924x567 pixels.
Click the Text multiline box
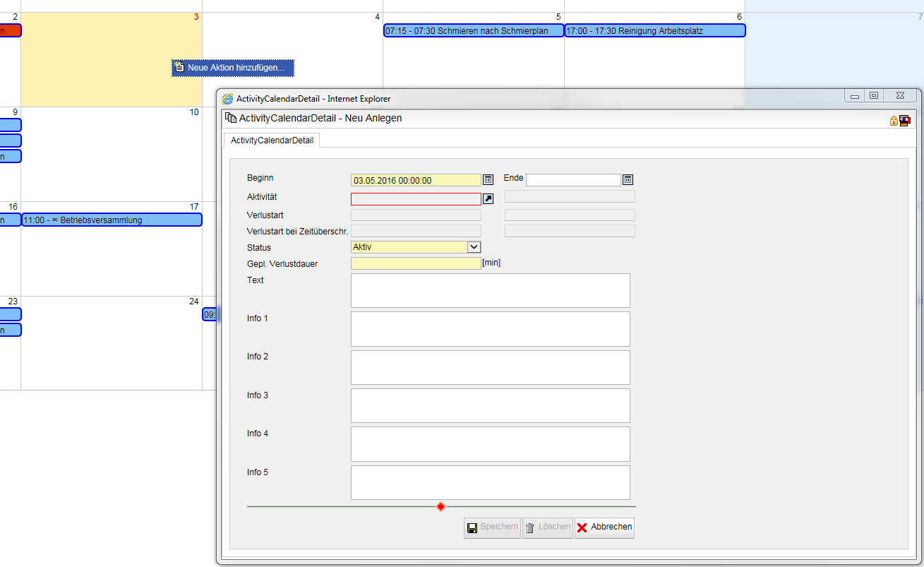coord(490,290)
